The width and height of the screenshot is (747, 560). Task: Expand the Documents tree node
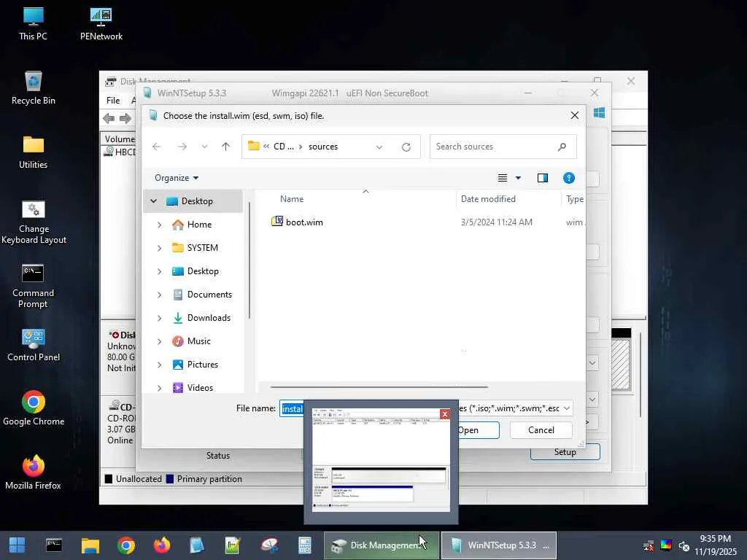tap(159, 295)
